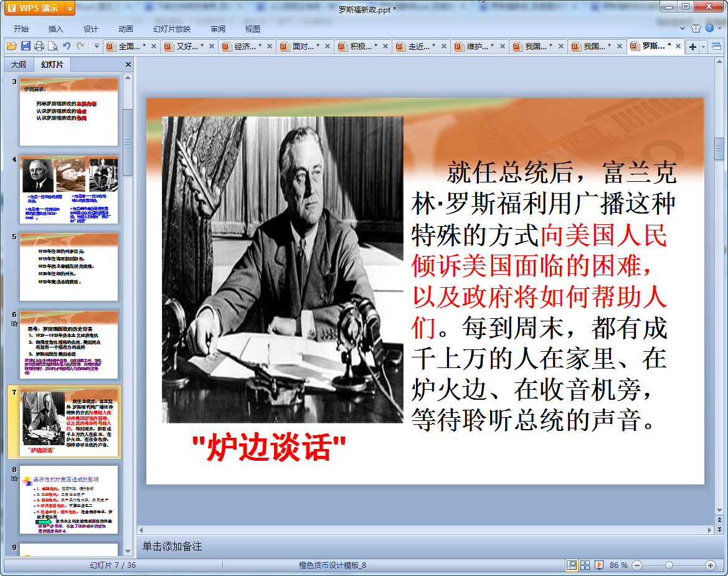The image size is (728, 576).
Task: Close the slide thumbnail pane X
Action: (128, 65)
